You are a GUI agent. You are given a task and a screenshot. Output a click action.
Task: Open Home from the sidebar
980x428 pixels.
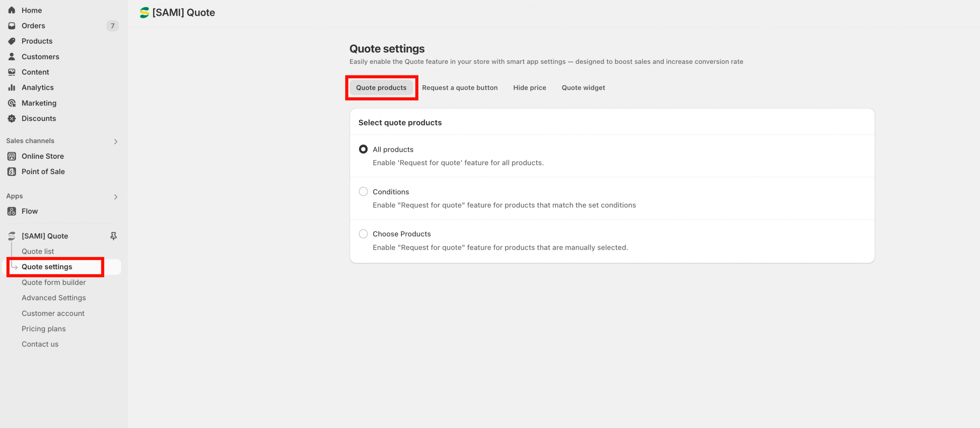pyautogui.click(x=32, y=10)
